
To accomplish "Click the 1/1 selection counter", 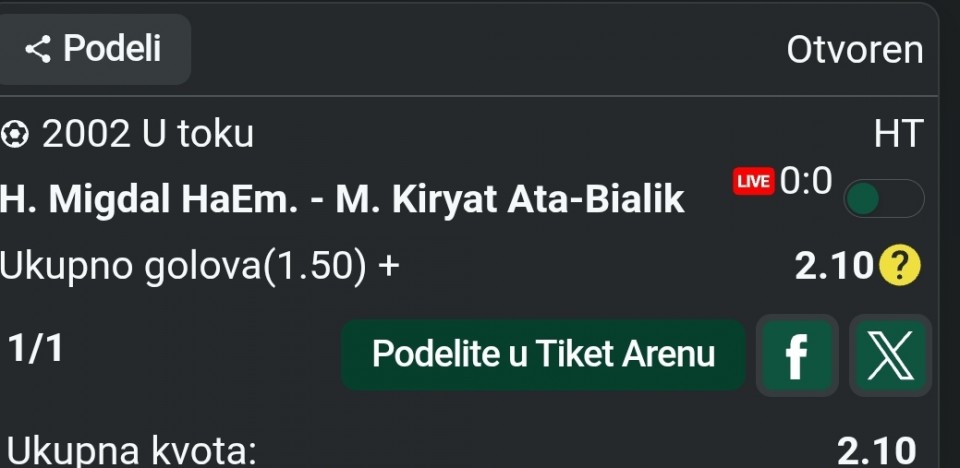I will pyautogui.click(x=35, y=349).
